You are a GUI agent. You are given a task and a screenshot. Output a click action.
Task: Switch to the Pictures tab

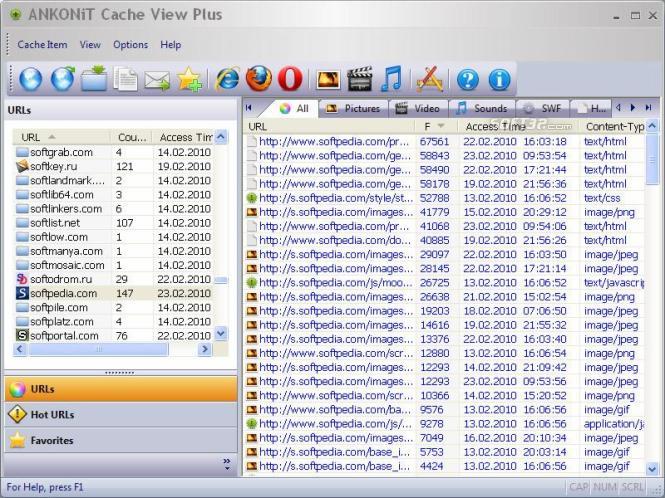click(x=353, y=109)
